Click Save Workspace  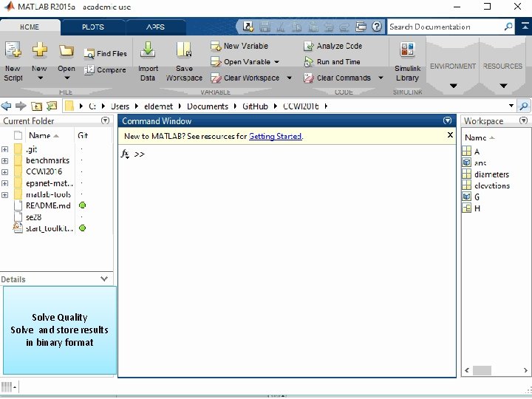pos(184,61)
